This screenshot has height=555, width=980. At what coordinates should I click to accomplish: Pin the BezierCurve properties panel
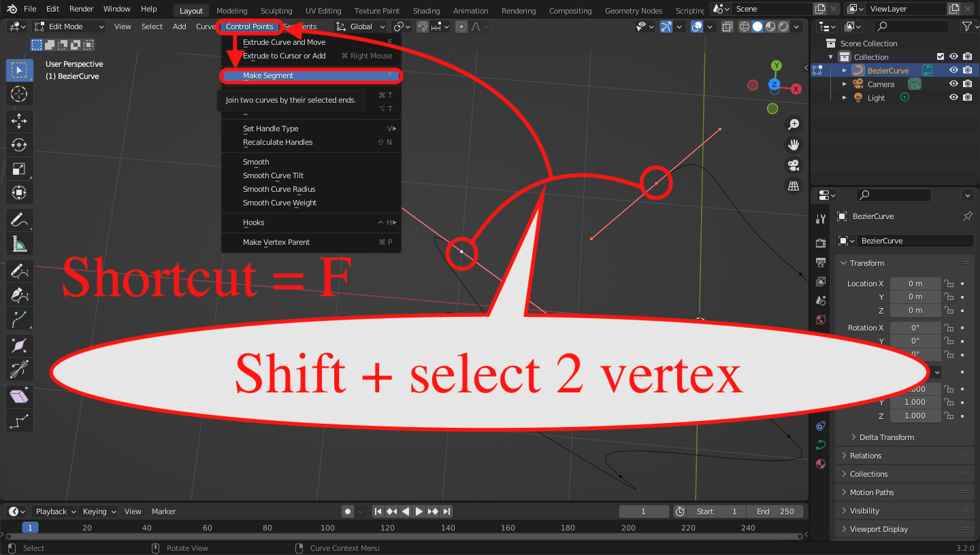pos(968,216)
